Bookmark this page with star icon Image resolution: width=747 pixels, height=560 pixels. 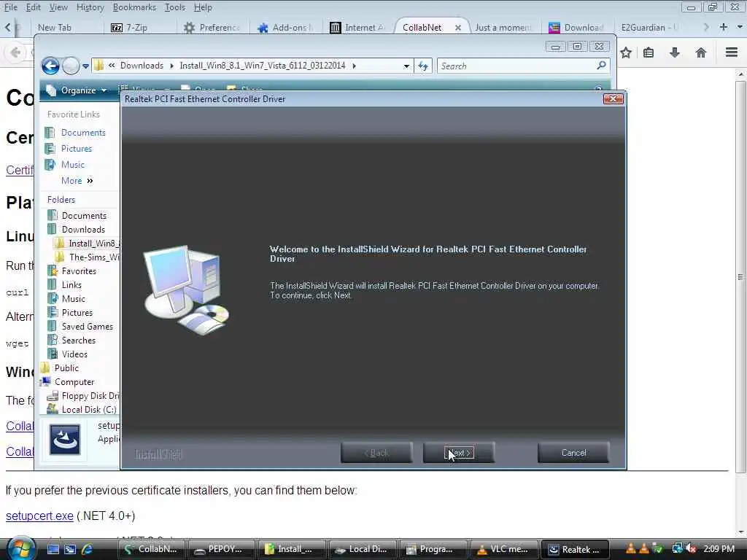[x=626, y=52]
